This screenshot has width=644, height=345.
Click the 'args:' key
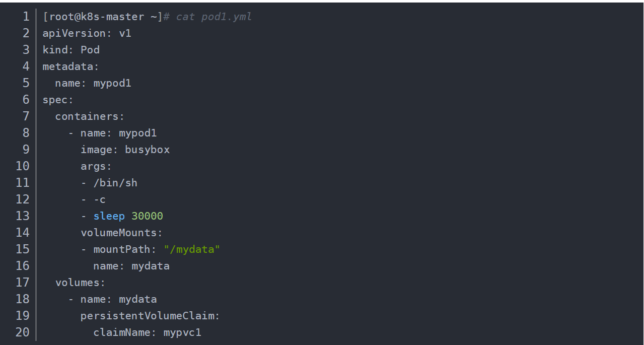(x=96, y=166)
